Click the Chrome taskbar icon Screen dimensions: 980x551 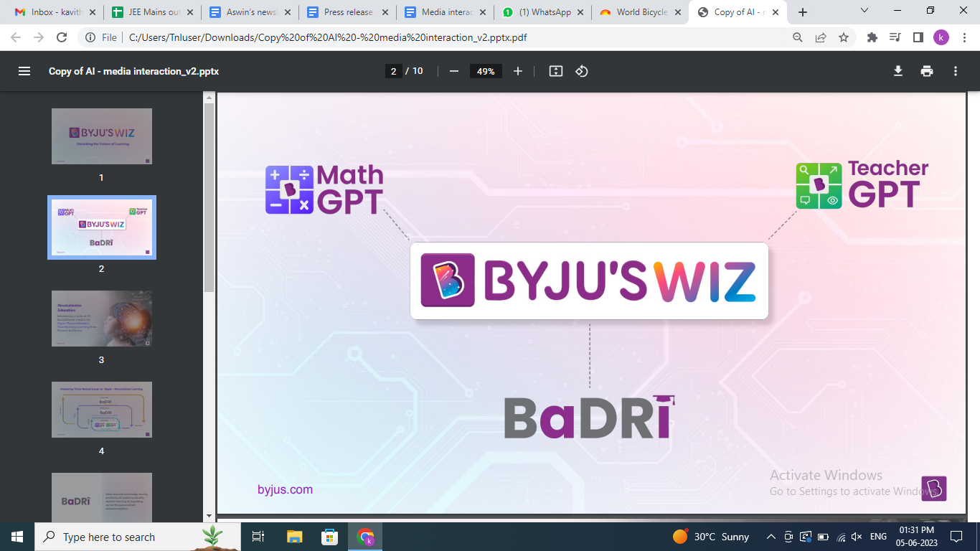[365, 537]
